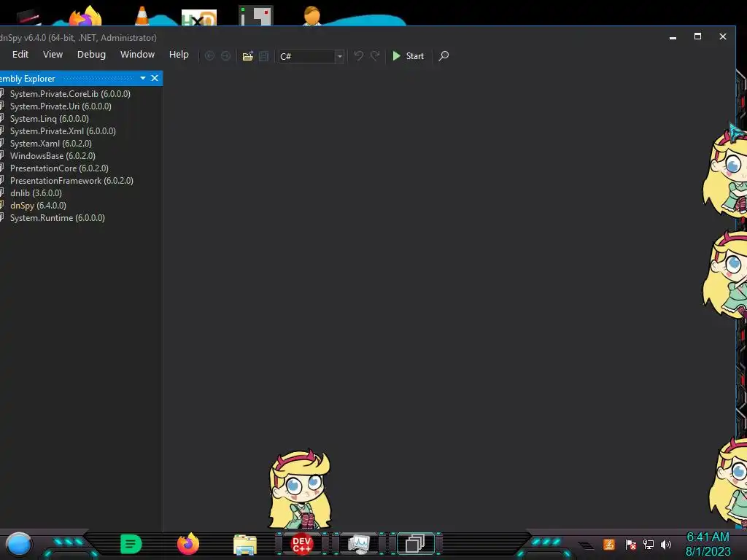
Task: Open File Explorer from the taskbar
Action: click(245, 545)
